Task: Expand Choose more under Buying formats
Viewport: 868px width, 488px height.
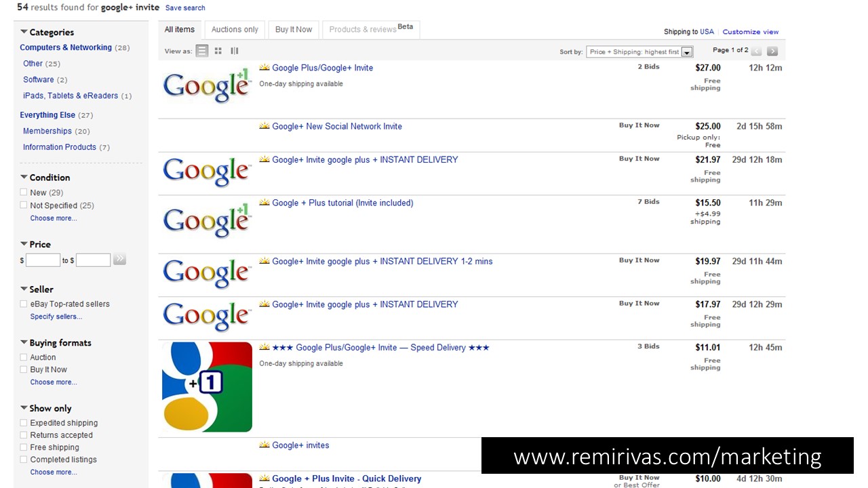Action: [x=54, y=382]
